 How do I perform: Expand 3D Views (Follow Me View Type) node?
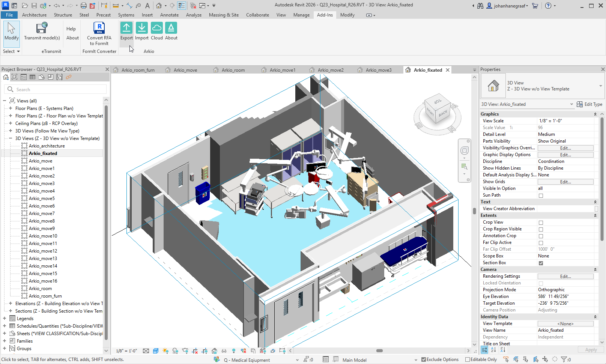[x=11, y=131]
